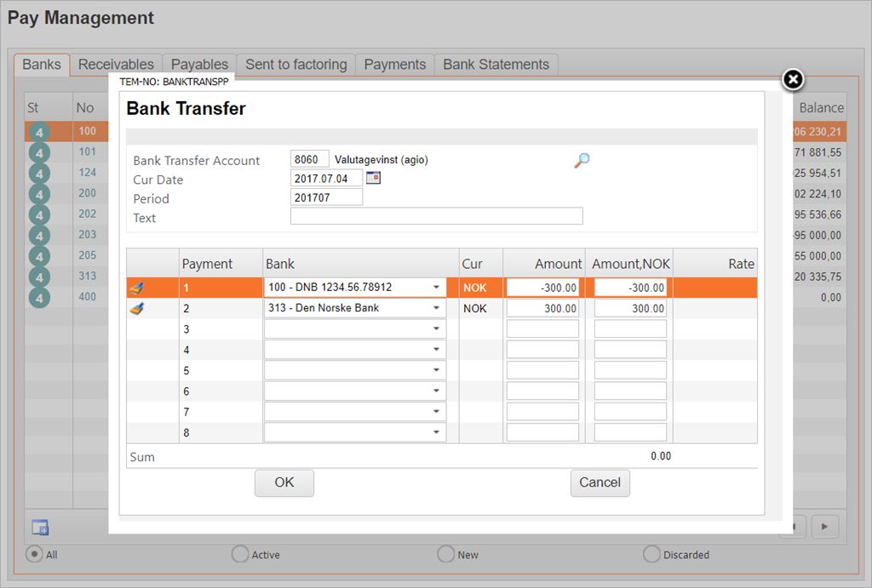Open the Bank Statements tab
872x588 pixels.
pyautogui.click(x=496, y=65)
